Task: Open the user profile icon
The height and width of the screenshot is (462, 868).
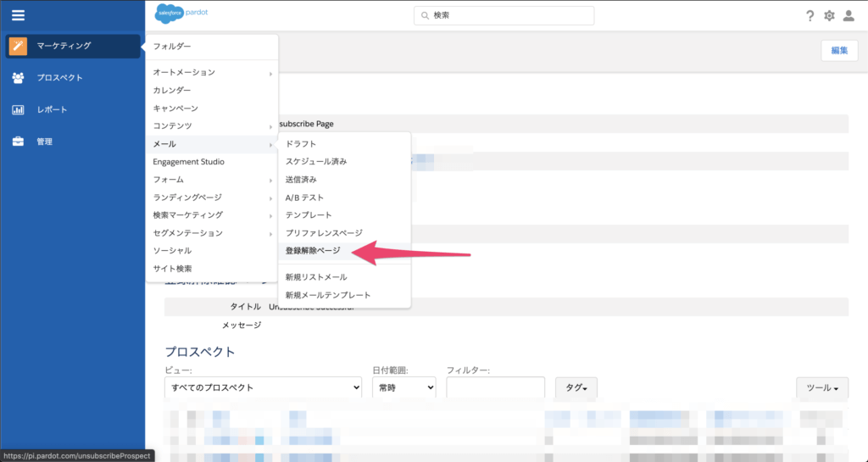Action: [x=849, y=16]
